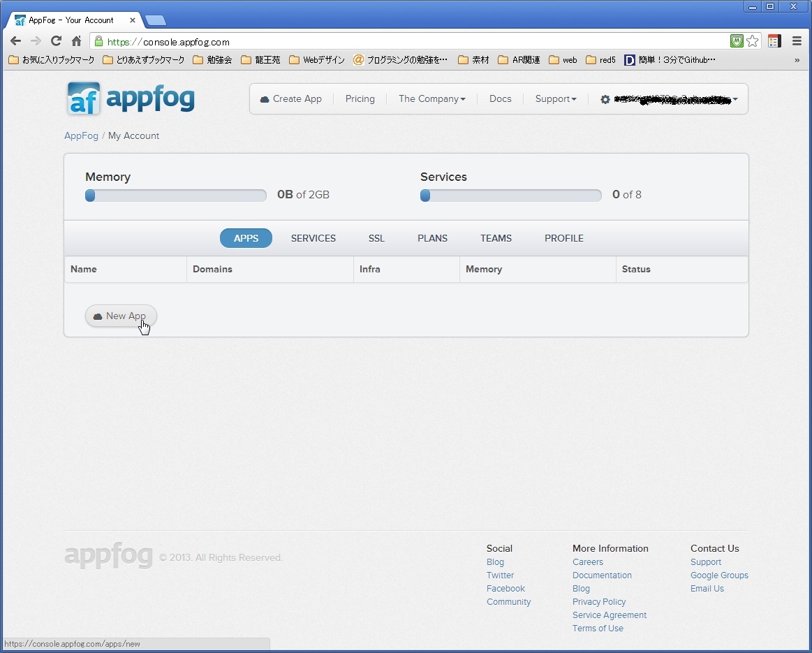Go to the Pricing page
Viewport: 812px width, 653px height.
360,99
